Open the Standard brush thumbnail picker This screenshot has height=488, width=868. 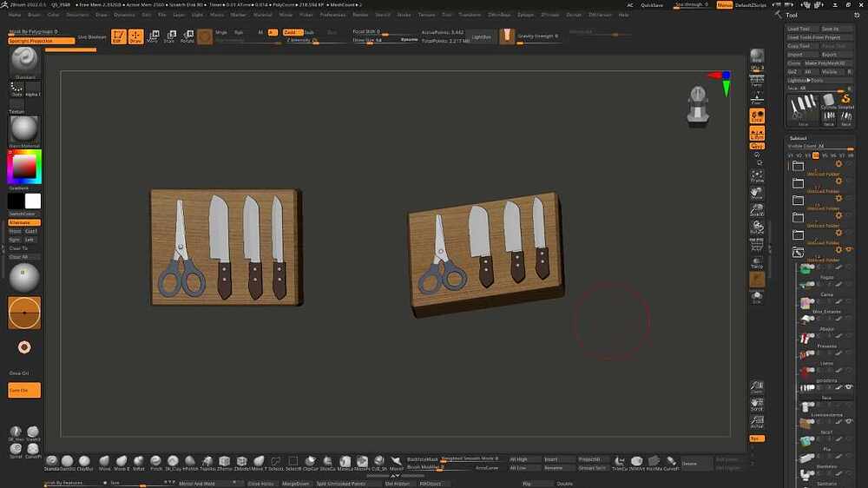pos(24,62)
